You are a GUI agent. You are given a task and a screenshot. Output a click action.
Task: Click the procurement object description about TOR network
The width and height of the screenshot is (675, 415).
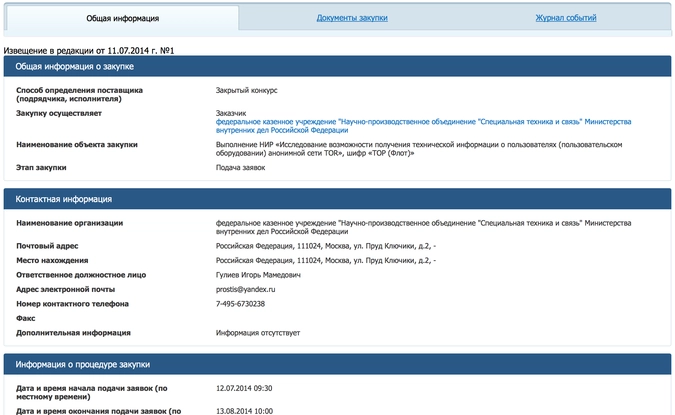pyautogui.click(x=418, y=149)
